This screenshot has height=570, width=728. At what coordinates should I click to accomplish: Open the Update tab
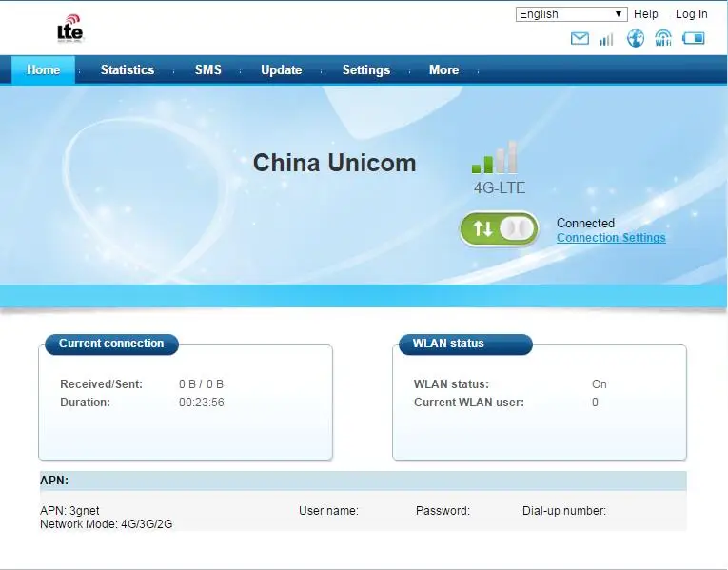[282, 69]
